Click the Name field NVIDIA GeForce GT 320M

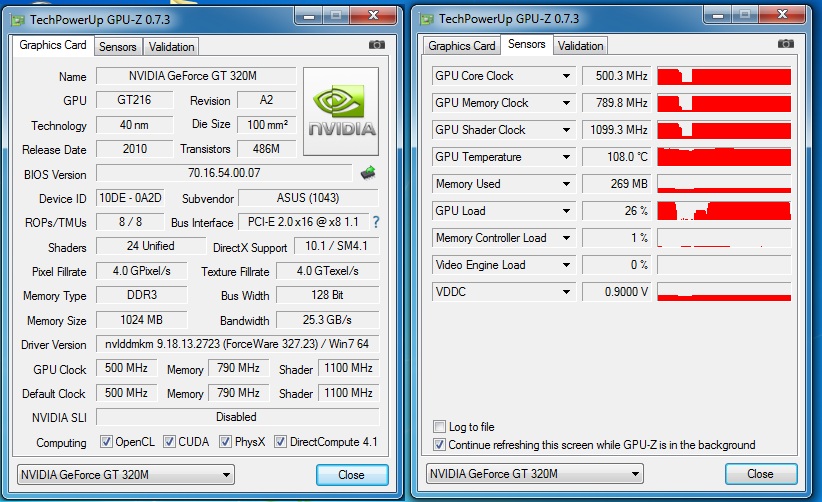click(196, 76)
